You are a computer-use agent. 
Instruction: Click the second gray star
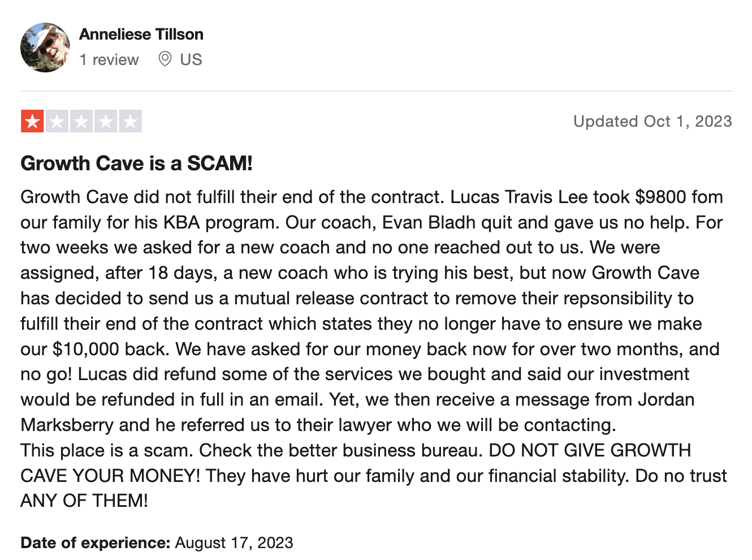(57, 121)
